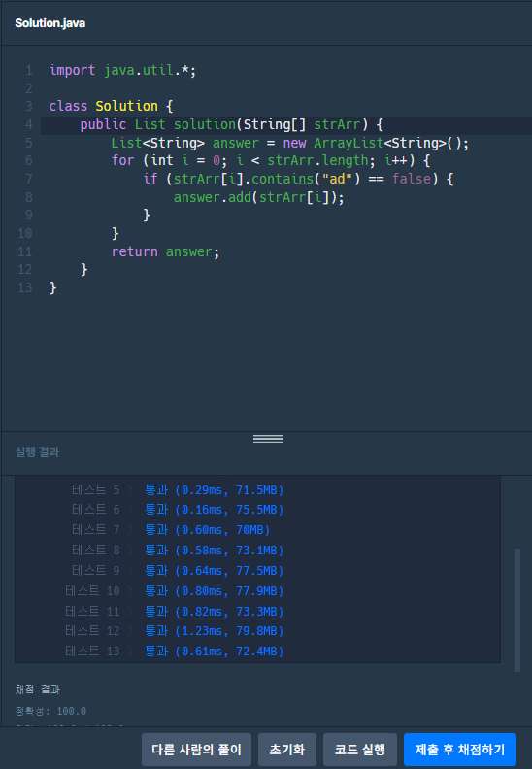Click line number 7 in gutter
The image size is (532, 769).
click(29, 179)
